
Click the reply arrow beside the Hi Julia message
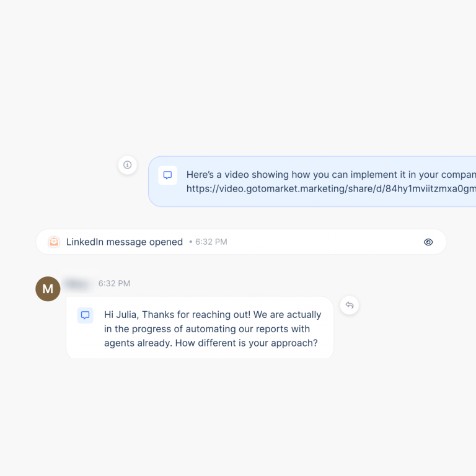(350, 305)
